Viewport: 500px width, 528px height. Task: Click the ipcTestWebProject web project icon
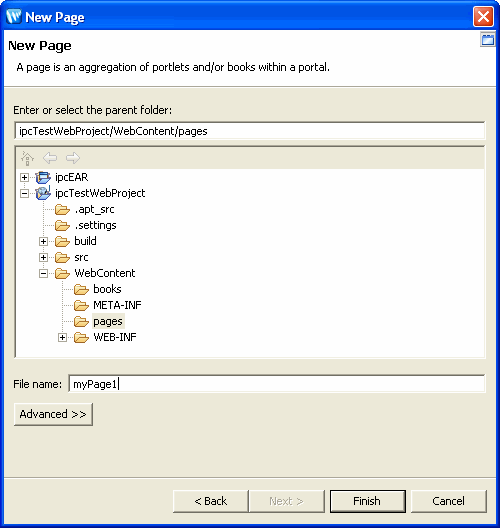43,193
